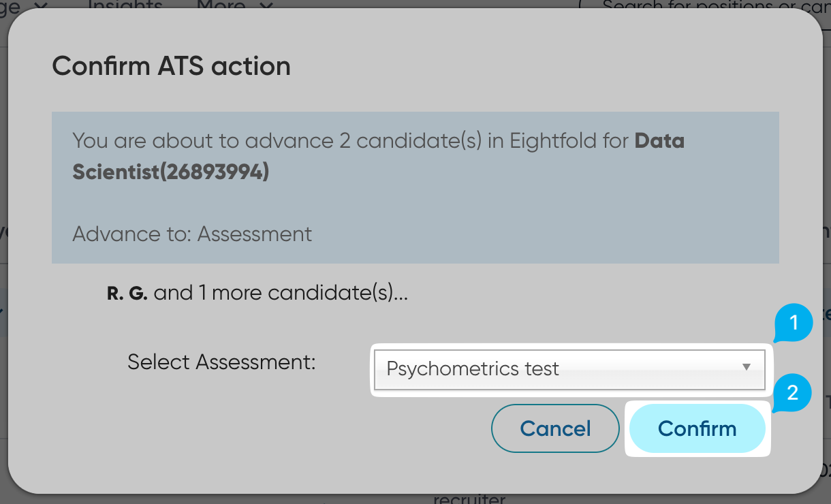Open the More menu in the top bar
Viewport: 831px width, 504px height.
click(x=220, y=6)
